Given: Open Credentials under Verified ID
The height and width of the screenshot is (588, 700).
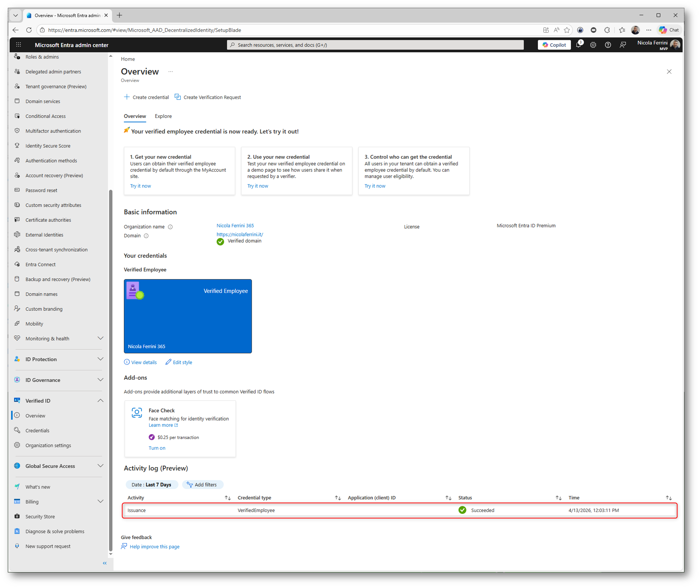Looking at the screenshot, I should coord(37,431).
